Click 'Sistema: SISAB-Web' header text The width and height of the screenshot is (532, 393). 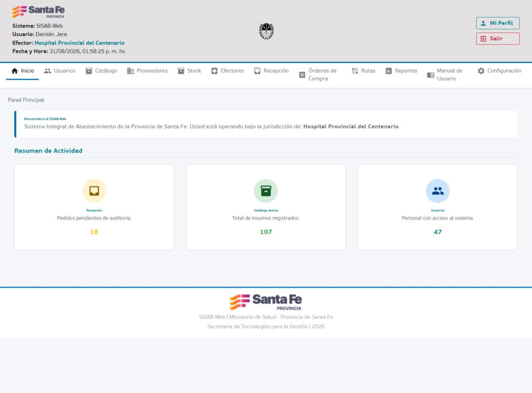click(38, 26)
